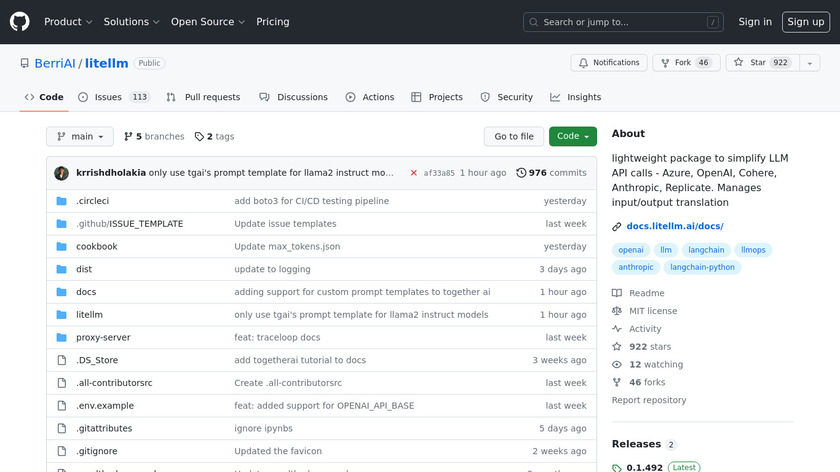Viewport: 840px width, 472px height.
Task: Click the link icon beside docs.litellm.ai
Action: [617, 227]
